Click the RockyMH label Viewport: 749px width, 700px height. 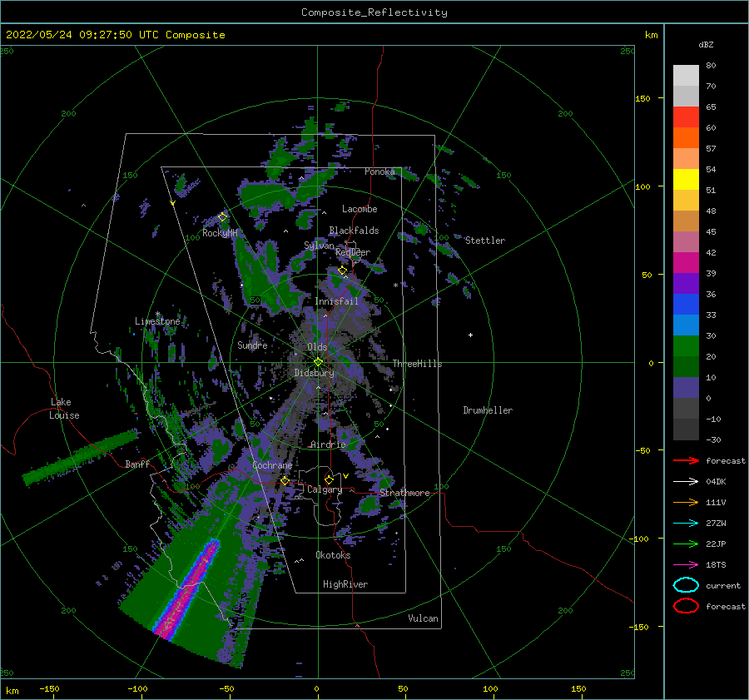click(220, 233)
